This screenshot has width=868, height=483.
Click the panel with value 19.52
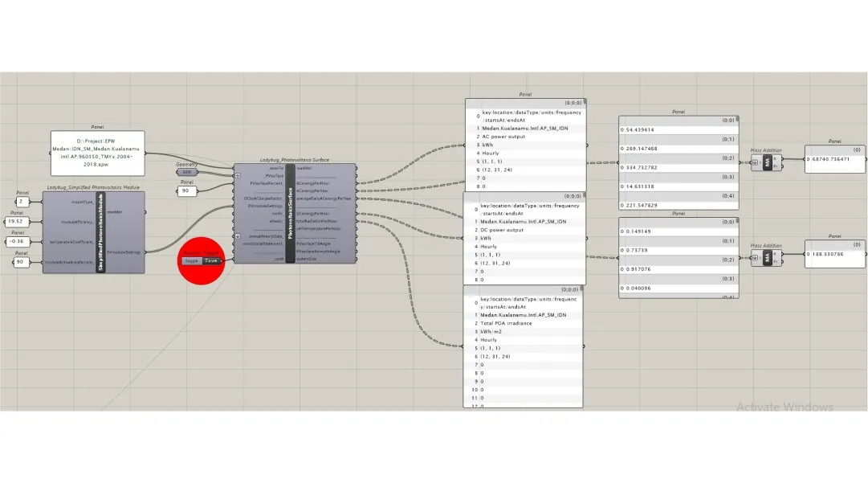(x=16, y=222)
